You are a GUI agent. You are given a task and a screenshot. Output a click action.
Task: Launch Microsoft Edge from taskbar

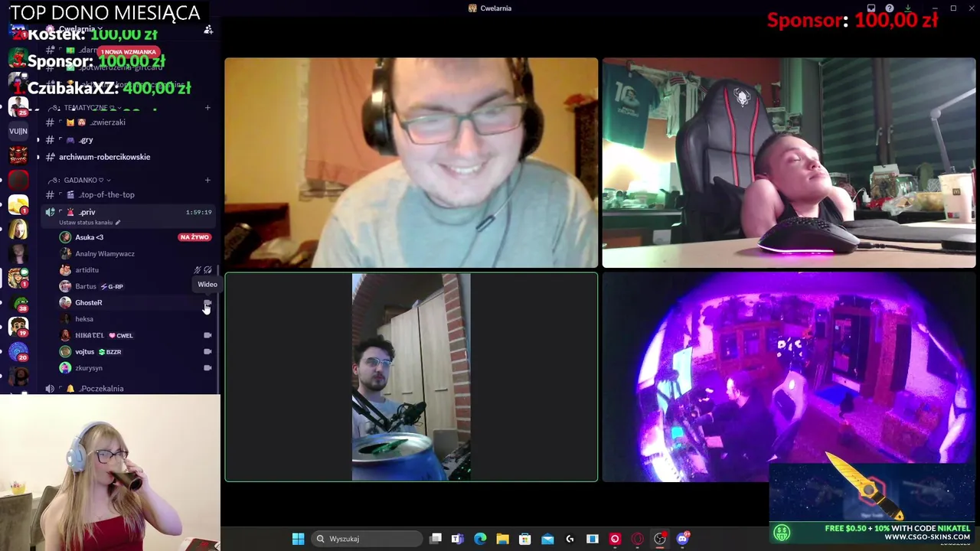pos(480,539)
